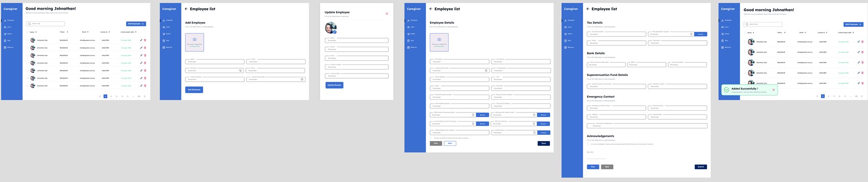The image size is (868, 182).
Task: Click back arrow on Employee Details screen
Action: click(x=431, y=9)
